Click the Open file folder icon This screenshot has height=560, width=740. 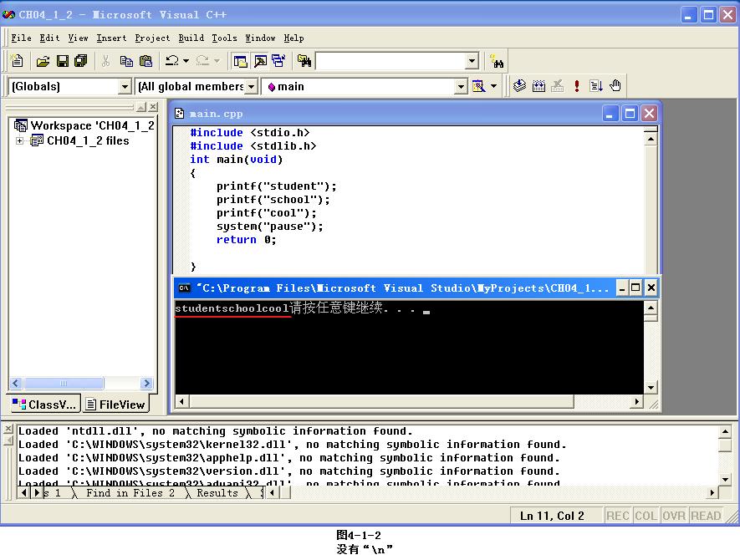click(x=43, y=61)
